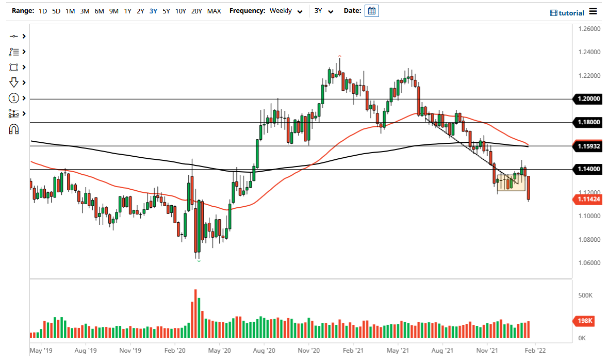Open the Frequency Weekly dropdown
The height and width of the screenshot is (364, 607).
tap(286, 11)
